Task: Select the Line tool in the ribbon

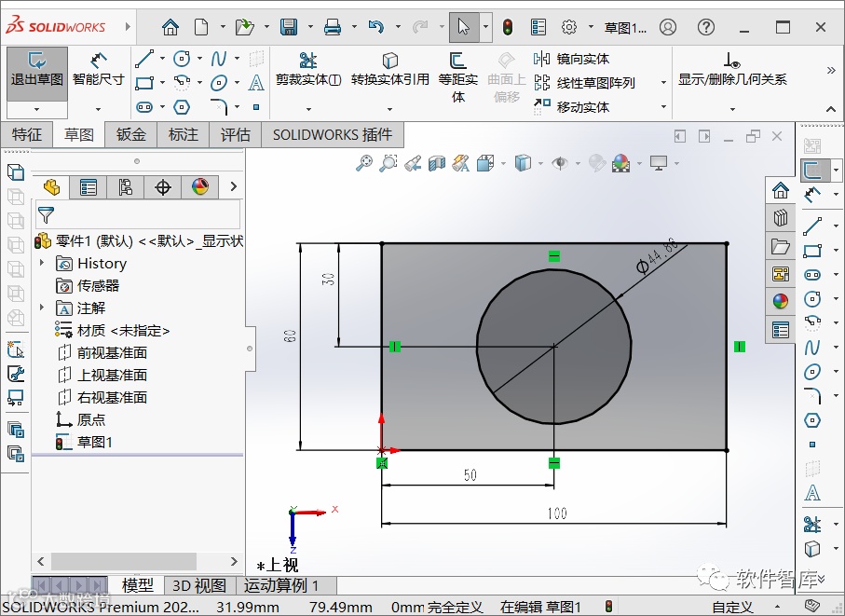Action: pyautogui.click(x=143, y=58)
